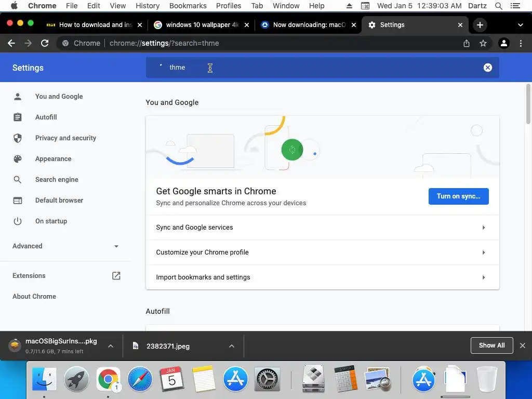The width and height of the screenshot is (532, 399).
Task: Open Preview from the Dock
Action: click(x=378, y=379)
